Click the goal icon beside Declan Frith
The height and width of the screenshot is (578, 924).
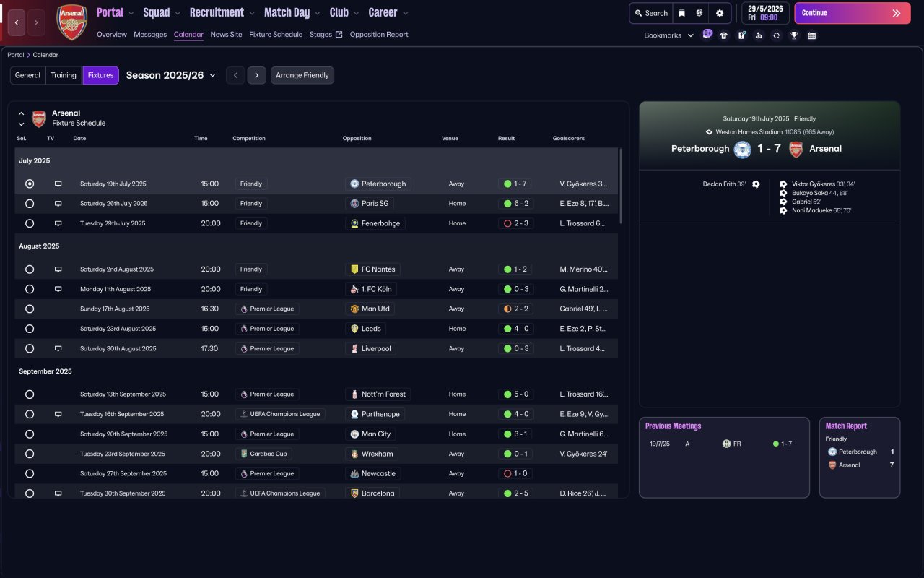click(756, 184)
